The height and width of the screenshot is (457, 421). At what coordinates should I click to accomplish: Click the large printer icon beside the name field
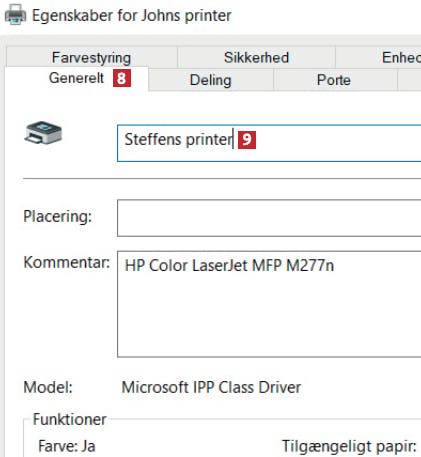tap(43, 133)
